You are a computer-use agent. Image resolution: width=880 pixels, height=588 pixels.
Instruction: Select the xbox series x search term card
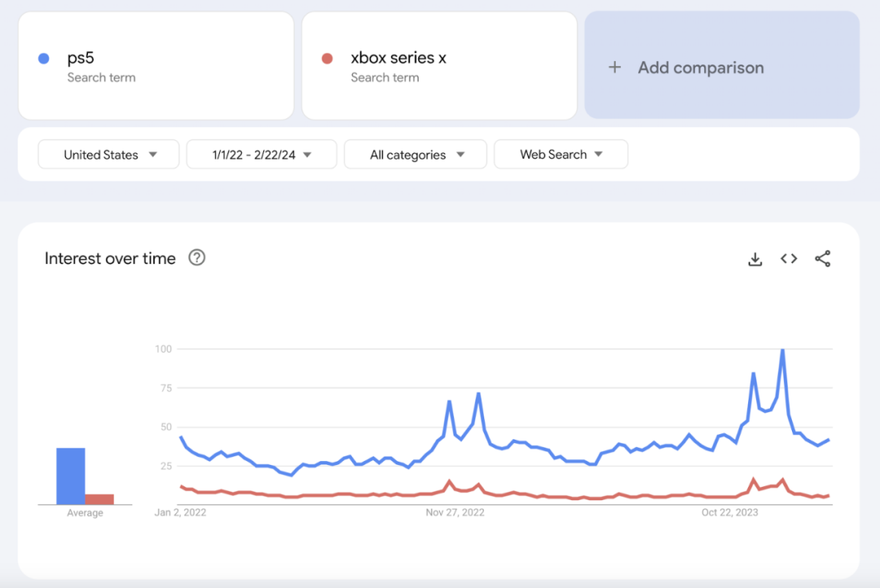click(439, 65)
